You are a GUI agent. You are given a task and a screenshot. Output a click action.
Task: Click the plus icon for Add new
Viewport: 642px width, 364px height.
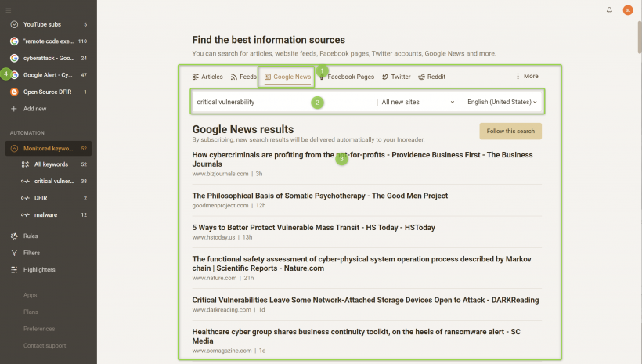[14, 109]
